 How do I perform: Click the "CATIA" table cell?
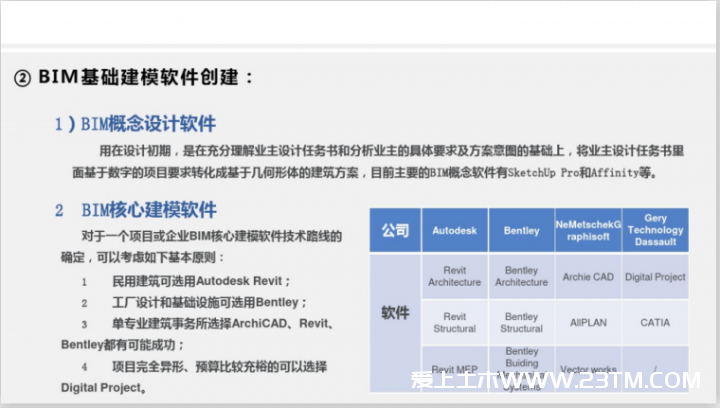pyautogui.click(x=655, y=323)
